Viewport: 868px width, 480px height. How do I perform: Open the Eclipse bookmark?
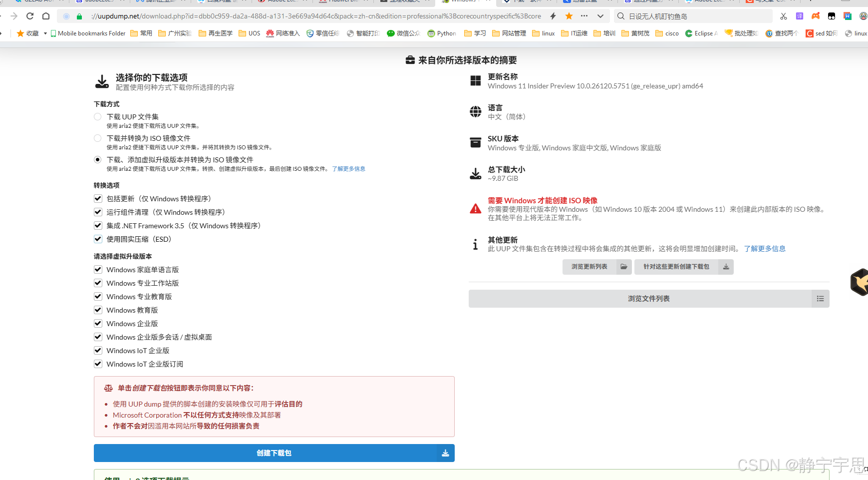[x=702, y=33]
